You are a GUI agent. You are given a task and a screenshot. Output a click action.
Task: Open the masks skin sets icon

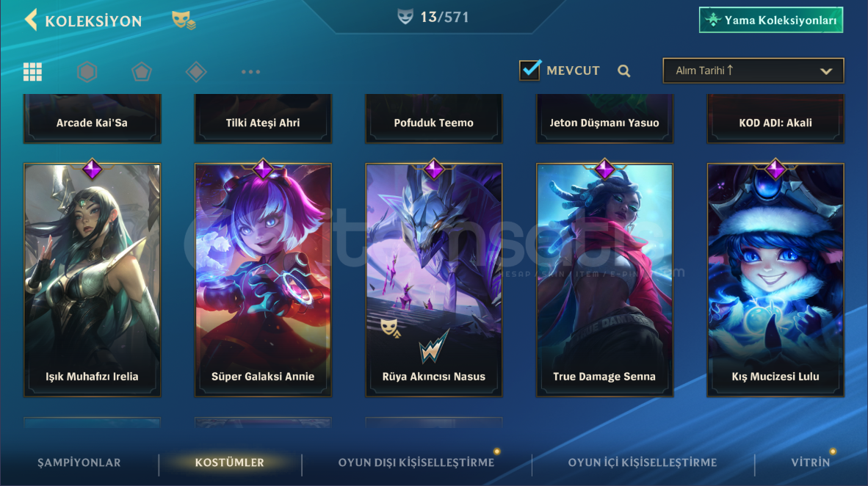[184, 21]
